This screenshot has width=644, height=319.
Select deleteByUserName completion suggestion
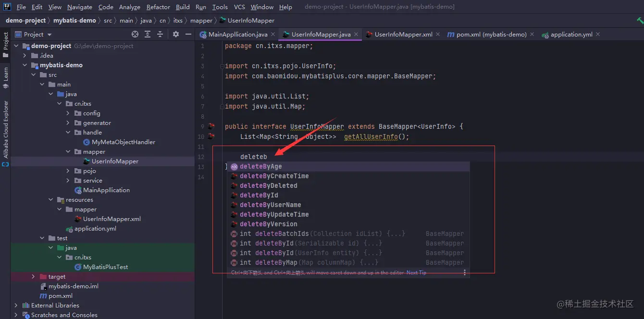[x=348, y=205]
